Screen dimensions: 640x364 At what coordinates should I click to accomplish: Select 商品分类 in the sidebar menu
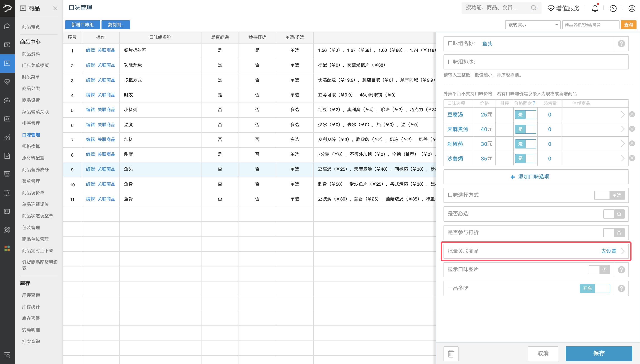coord(31,89)
